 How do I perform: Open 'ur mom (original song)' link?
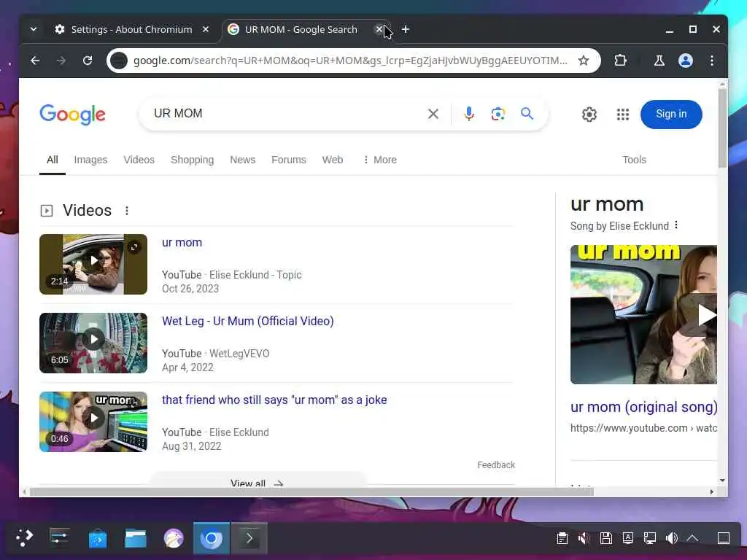pyautogui.click(x=643, y=407)
